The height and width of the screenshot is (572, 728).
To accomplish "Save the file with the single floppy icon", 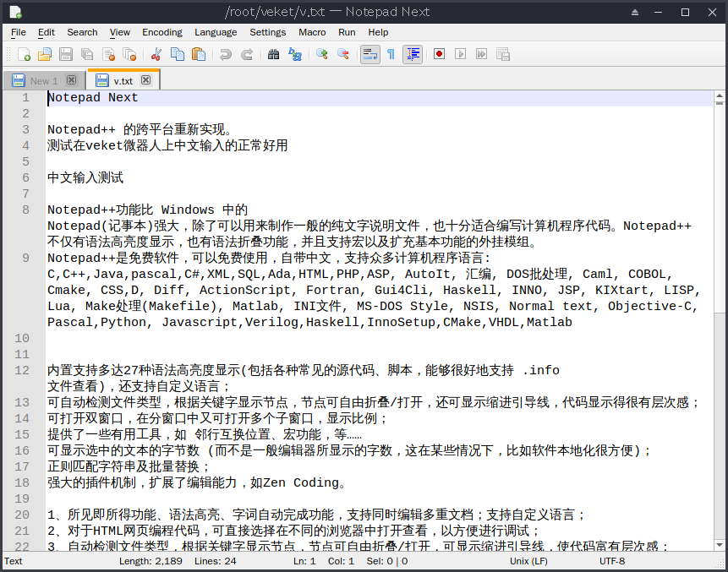I will [x=65, y=54].
